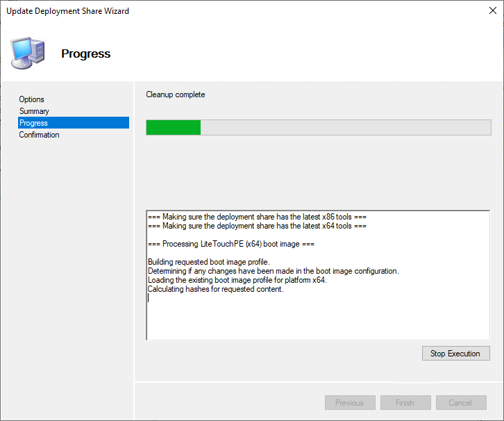Go to the Summary step in the sidebar
This screenshot has height=421, width=504.
34,111
